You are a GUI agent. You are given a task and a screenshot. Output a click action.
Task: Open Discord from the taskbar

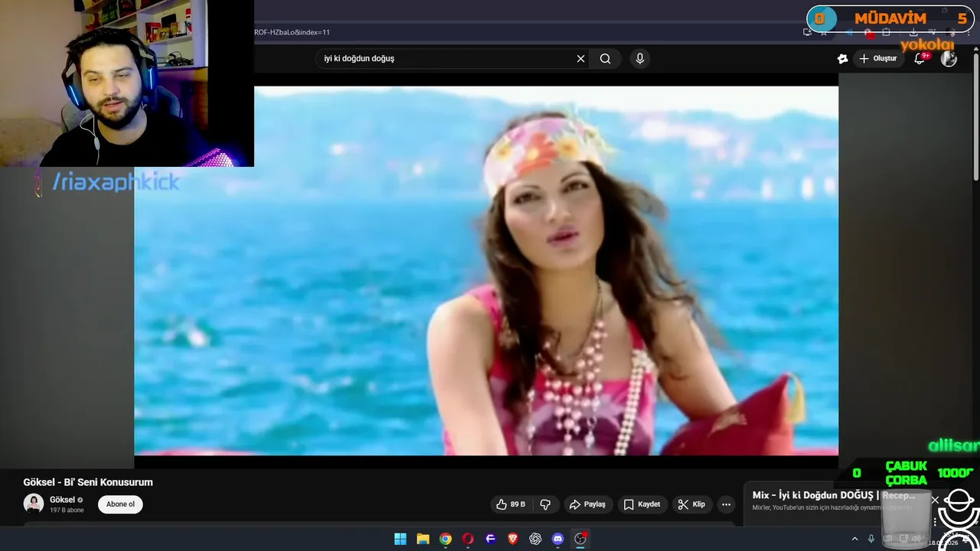pyautogui.click(x=558, y=539)
